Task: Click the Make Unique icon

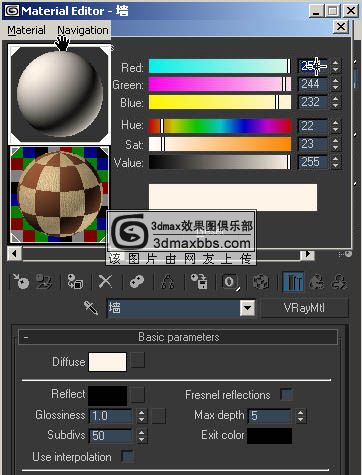Action: click(168, 282)
